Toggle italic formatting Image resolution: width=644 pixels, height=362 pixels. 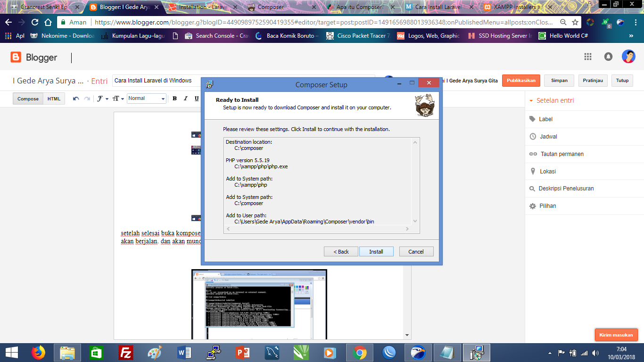point(185,99)
